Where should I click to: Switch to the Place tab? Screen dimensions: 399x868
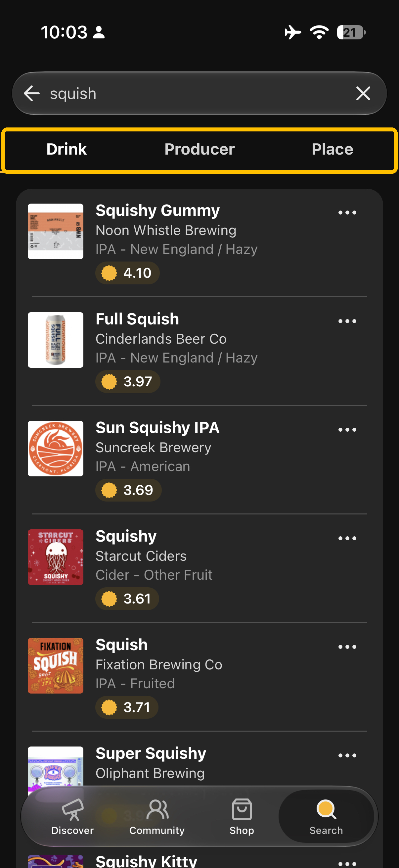coord(332,149)
